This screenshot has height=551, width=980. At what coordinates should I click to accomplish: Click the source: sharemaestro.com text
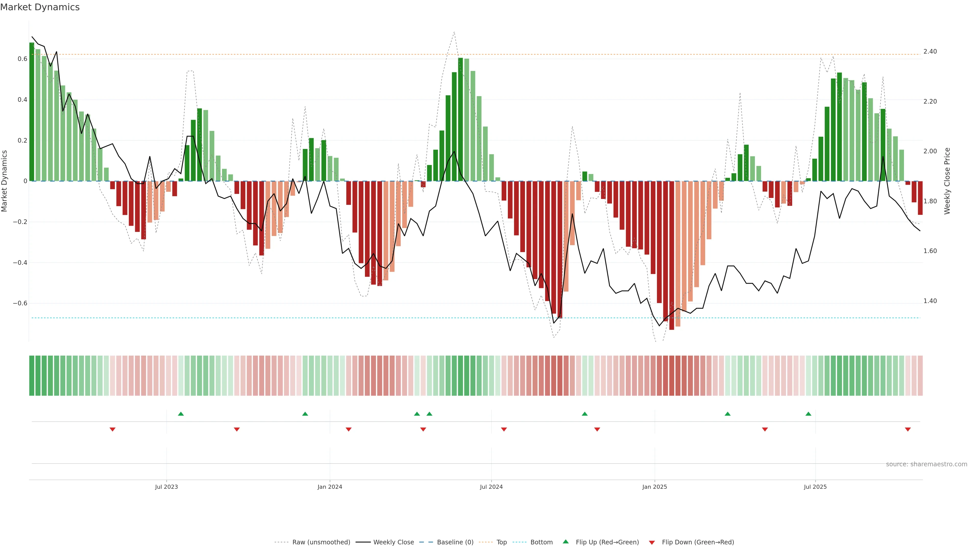pyautogui.click(x=926, y=464)
